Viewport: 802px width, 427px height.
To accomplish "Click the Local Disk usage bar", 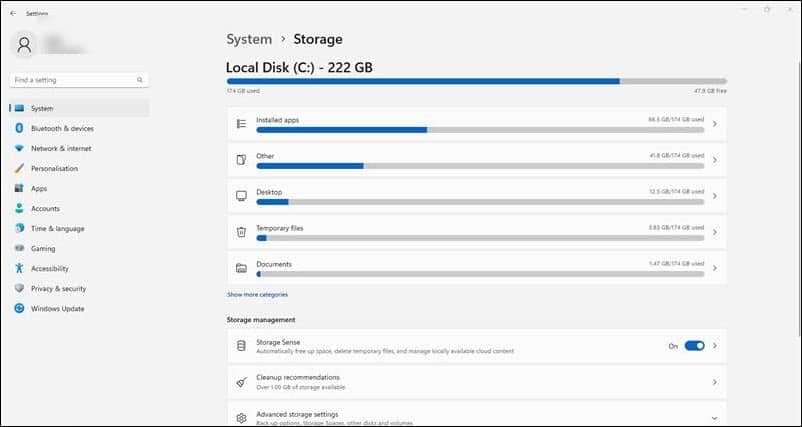I will coord(477,81).
